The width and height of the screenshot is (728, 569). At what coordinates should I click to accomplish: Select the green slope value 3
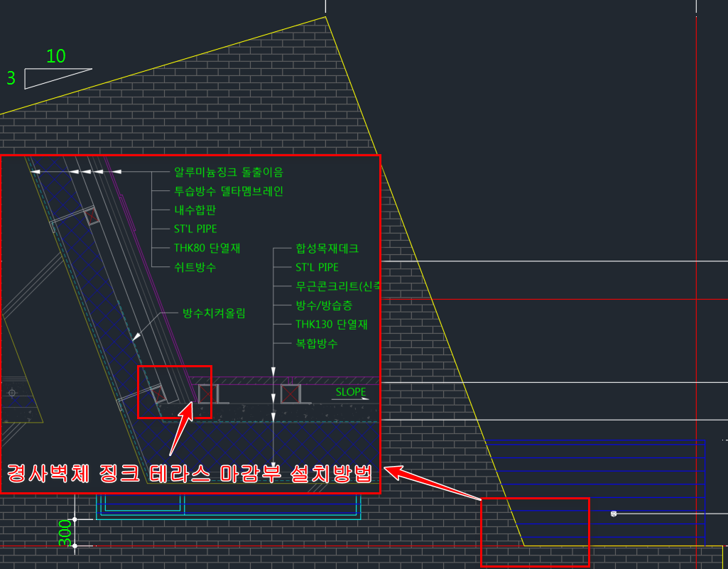(x=11, y=78)
